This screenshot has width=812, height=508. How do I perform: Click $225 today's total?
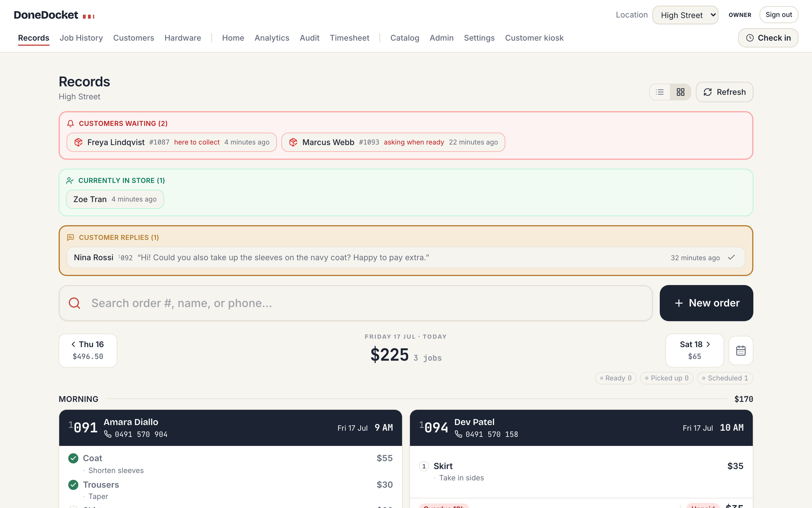click(x=390, y=355)
